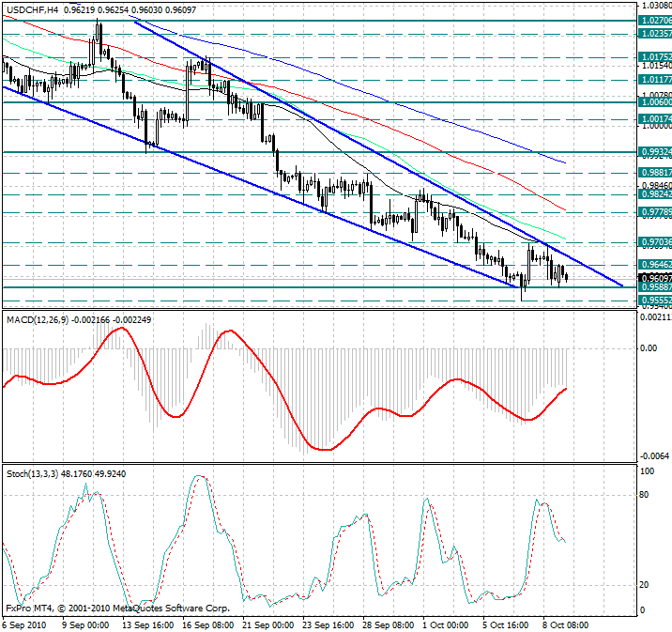The width and height of the screenshot is (672, 632).
Task: Select the 0.9778 price level label
Action: (x=655, y=212)
